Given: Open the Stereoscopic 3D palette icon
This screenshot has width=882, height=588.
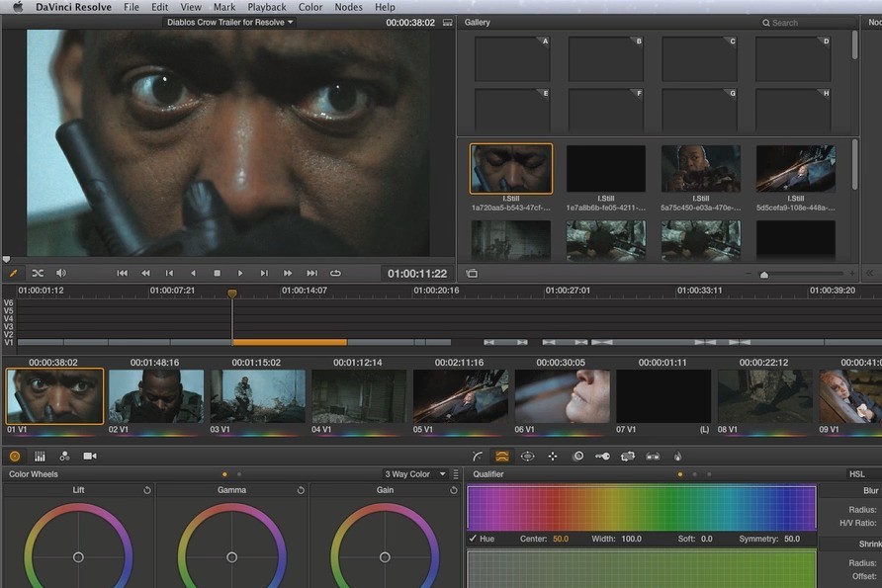Looking at the screenshot, I should point(653,457).
